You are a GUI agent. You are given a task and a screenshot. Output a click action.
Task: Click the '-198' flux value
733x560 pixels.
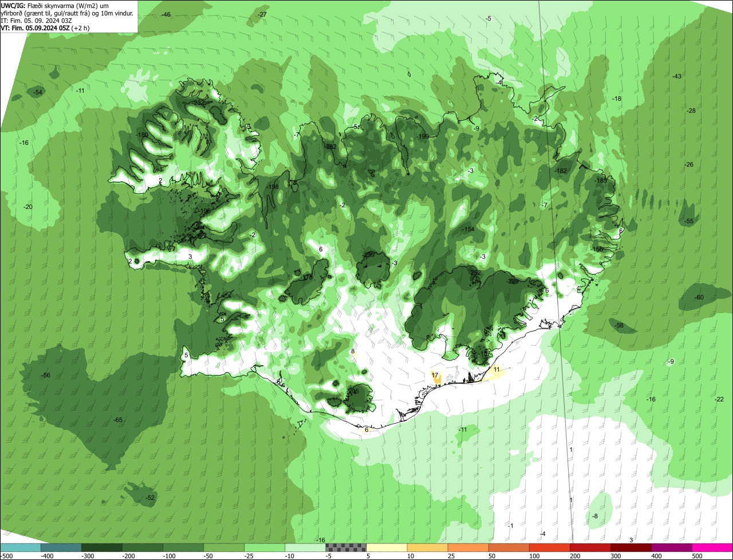click(x=273, y=187)
